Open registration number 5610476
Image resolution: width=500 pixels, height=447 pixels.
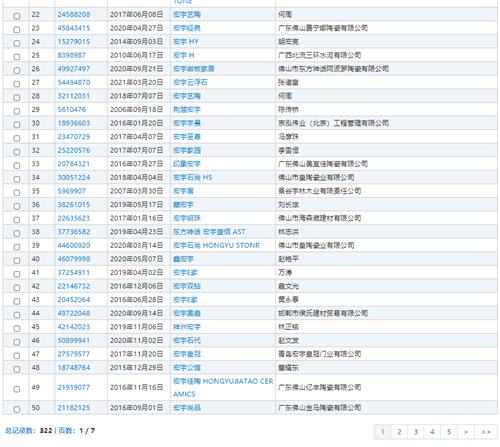tap(71, 110)
